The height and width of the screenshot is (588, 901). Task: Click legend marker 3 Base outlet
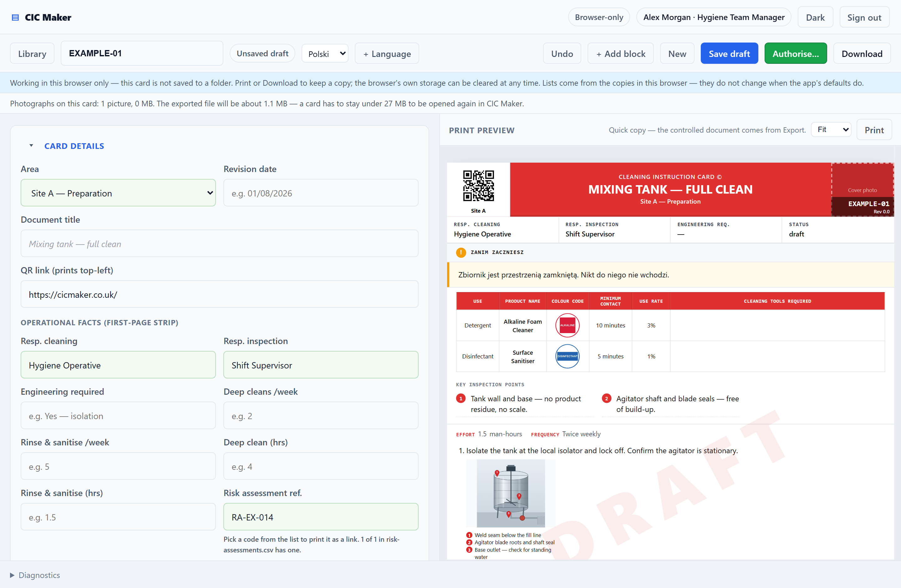click(x=469, y=550)
